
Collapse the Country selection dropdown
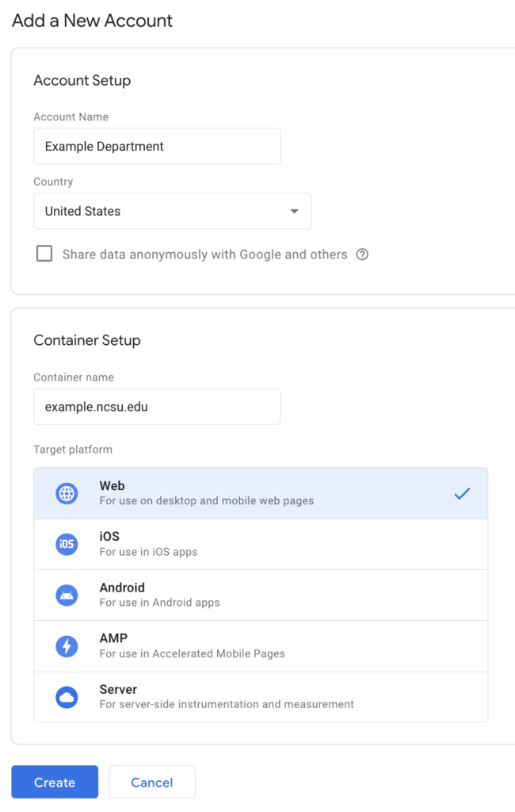coord(294,211)
